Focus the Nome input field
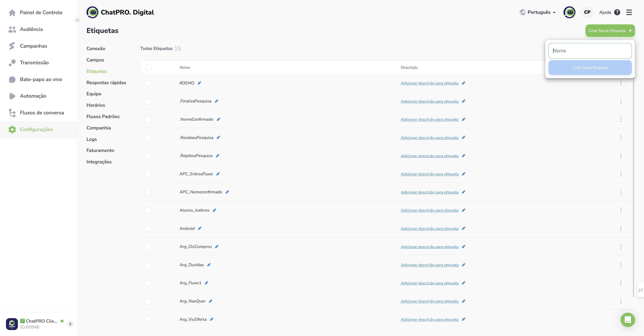 tap(590, 51)
